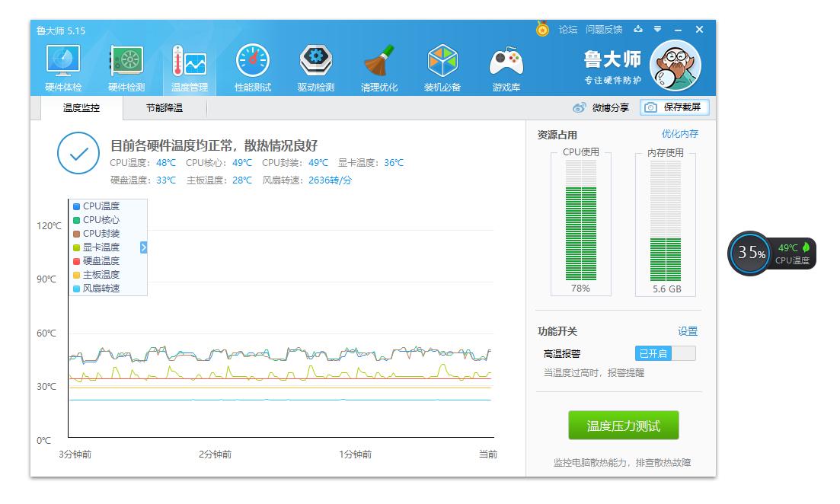The width and height of the screenshot is (840, 504).
Task: Click the CPU使用 78% bar gauge
Action: (581, 221)
